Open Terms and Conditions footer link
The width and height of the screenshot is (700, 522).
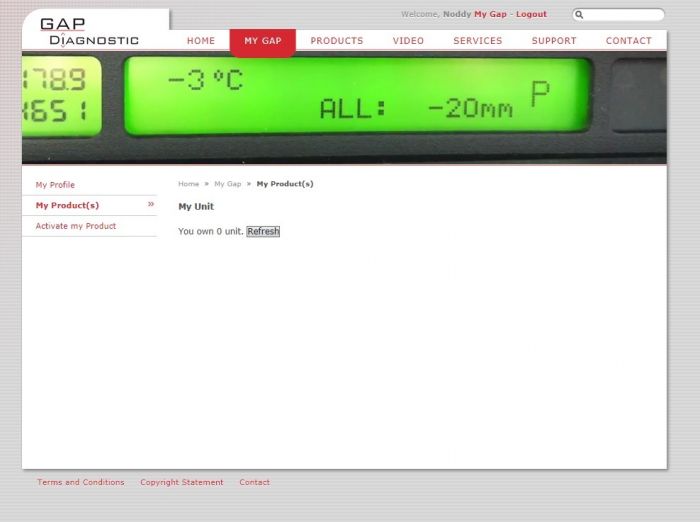[81, 482]
